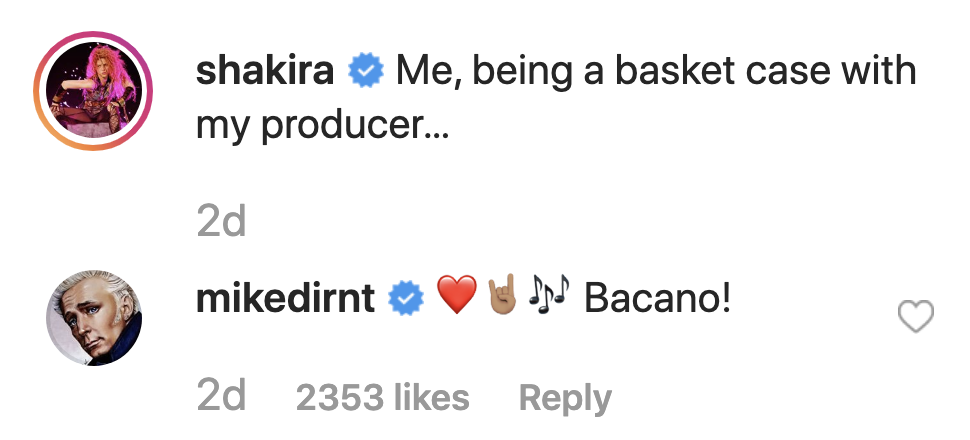Screen dimensions: 970x440
Task: View the 2353 likes list
Action: point(382,398)
